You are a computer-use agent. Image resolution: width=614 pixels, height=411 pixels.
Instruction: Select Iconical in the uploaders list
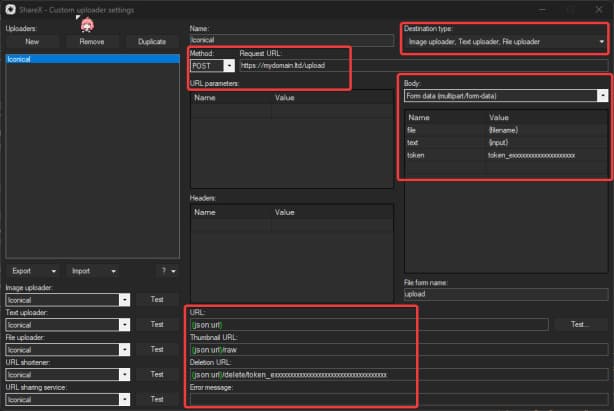coord(92,59)
